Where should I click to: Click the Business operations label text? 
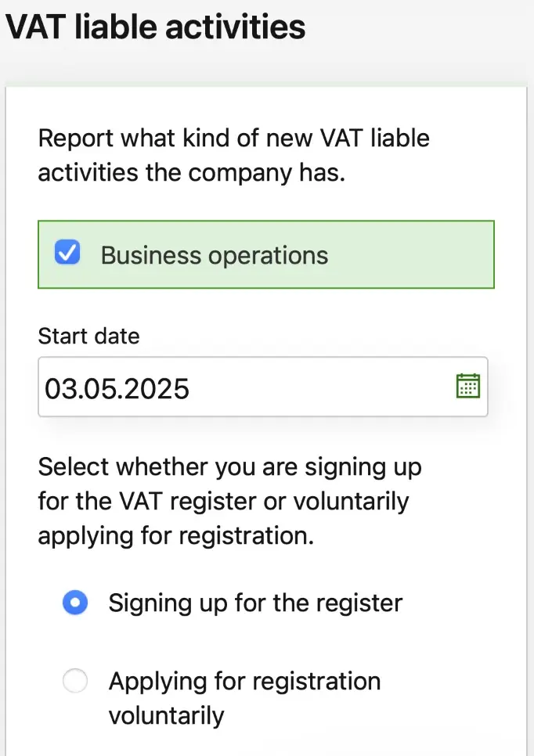click(215, 255)
